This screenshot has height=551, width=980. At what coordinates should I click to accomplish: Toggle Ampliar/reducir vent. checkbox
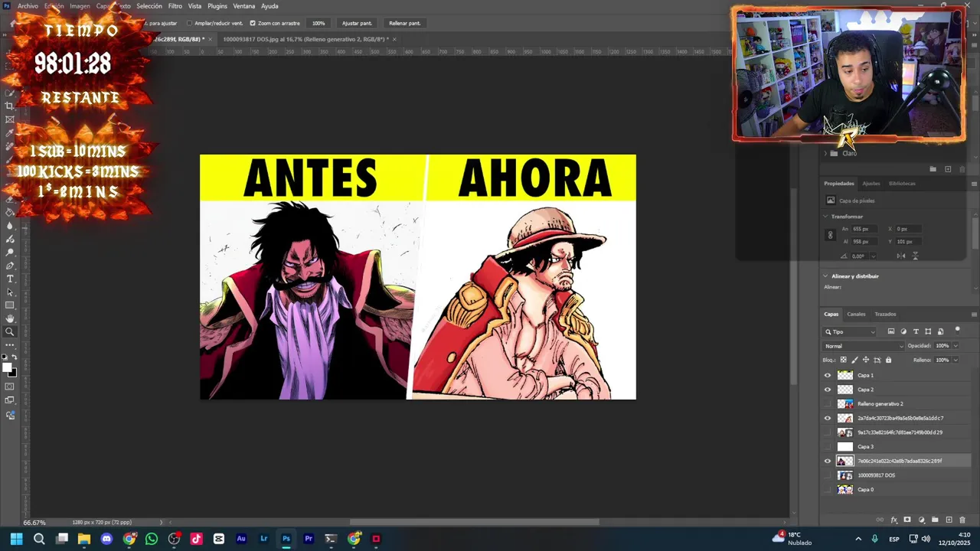189,23
